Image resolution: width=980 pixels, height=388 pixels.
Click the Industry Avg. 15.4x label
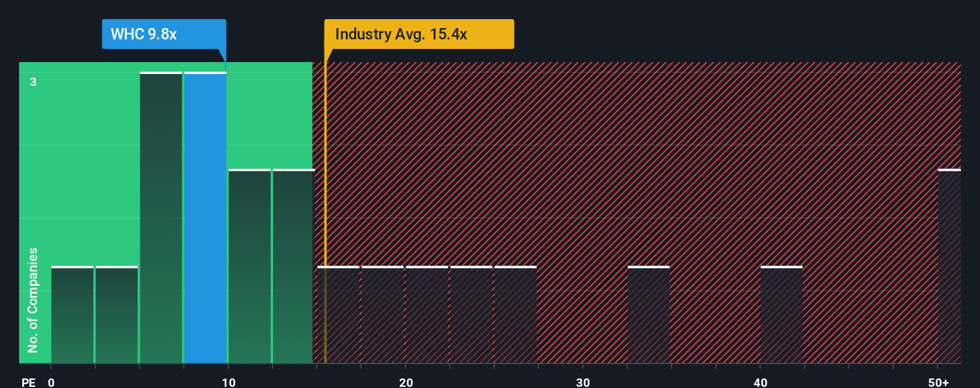(x=419, y=34)
